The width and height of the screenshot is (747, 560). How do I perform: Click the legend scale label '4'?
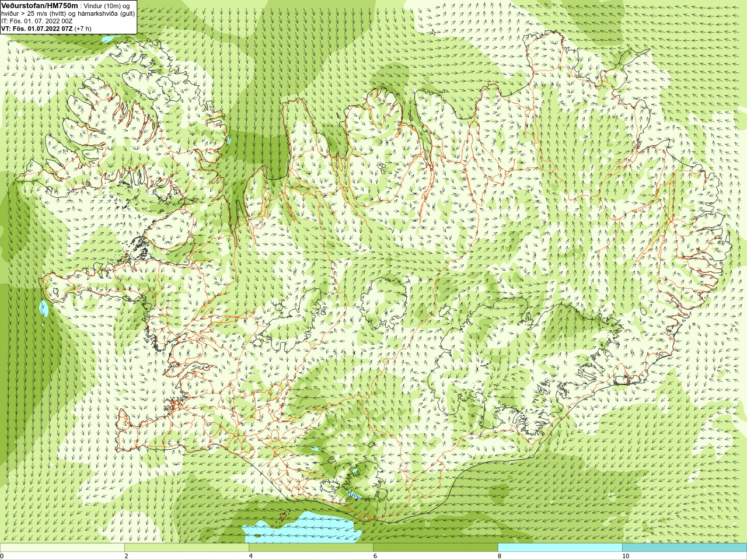[251, 556]
